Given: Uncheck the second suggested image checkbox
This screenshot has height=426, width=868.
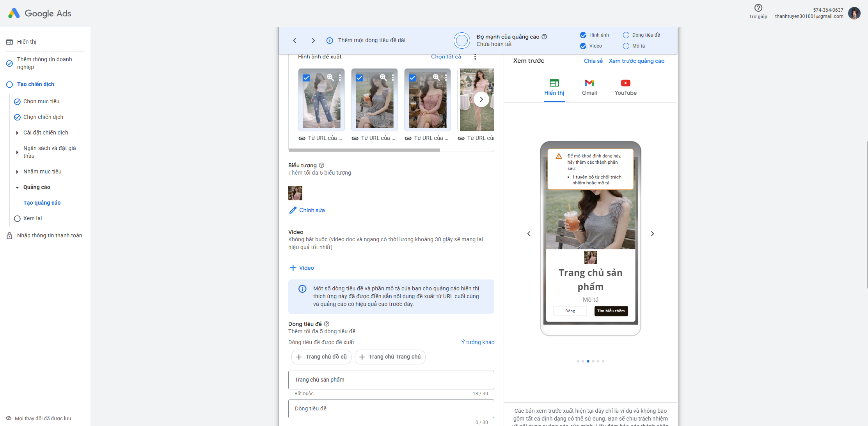Looking at the screenshot, I should point(359,78).
